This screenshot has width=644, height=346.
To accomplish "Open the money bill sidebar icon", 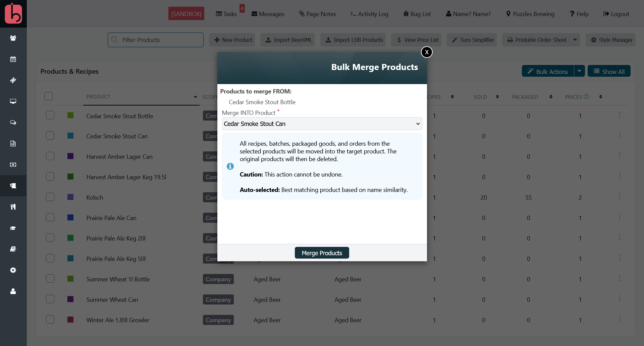I will point(13,164).
